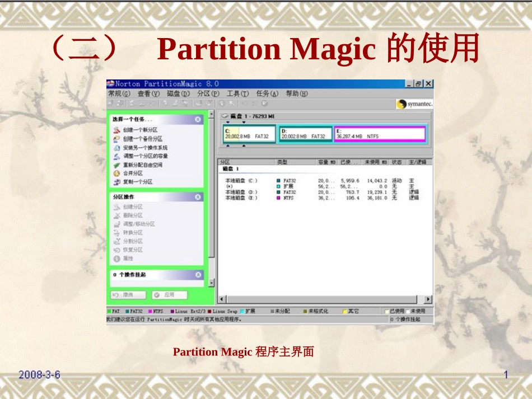Image resolution: width=532 pixels, height=399 pixels.
Task: Click the icon beside 分割分区
Action: coord(116,241)
